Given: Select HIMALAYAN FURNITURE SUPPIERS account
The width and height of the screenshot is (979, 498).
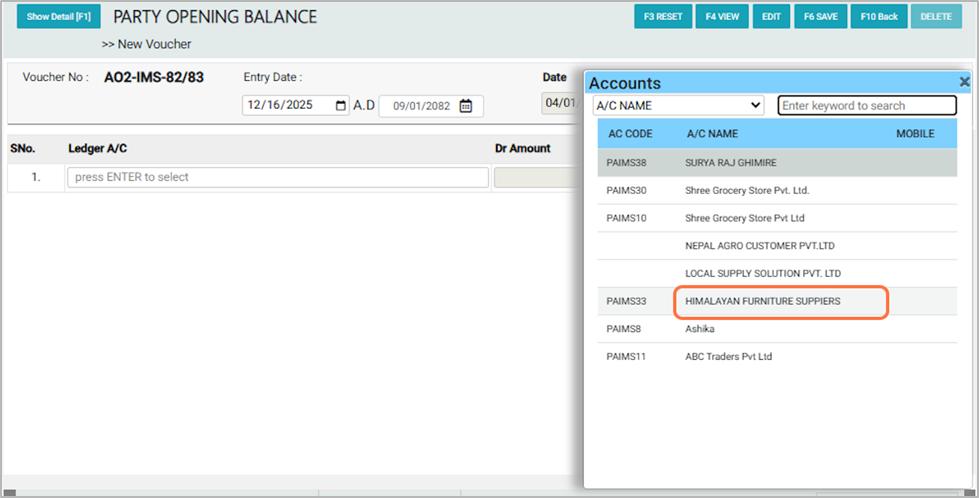Looking at the screenshot, I should pos(763,301).
